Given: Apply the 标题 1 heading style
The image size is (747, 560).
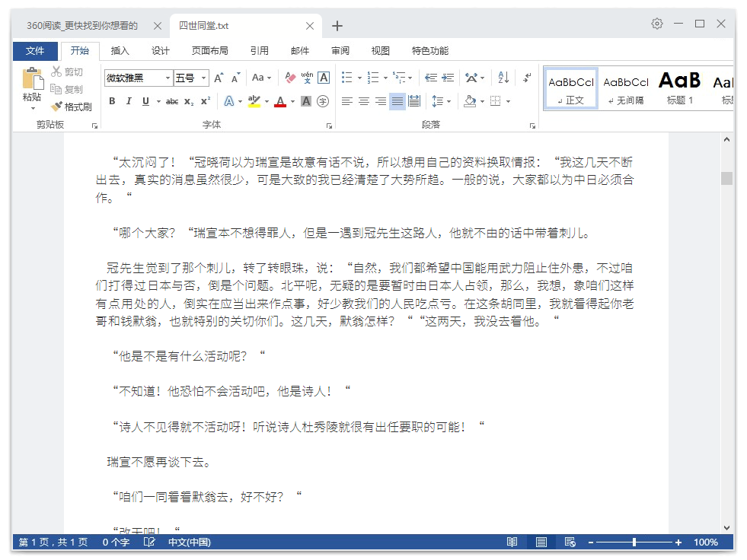Looking at the screenshot, I should (679, 88).
